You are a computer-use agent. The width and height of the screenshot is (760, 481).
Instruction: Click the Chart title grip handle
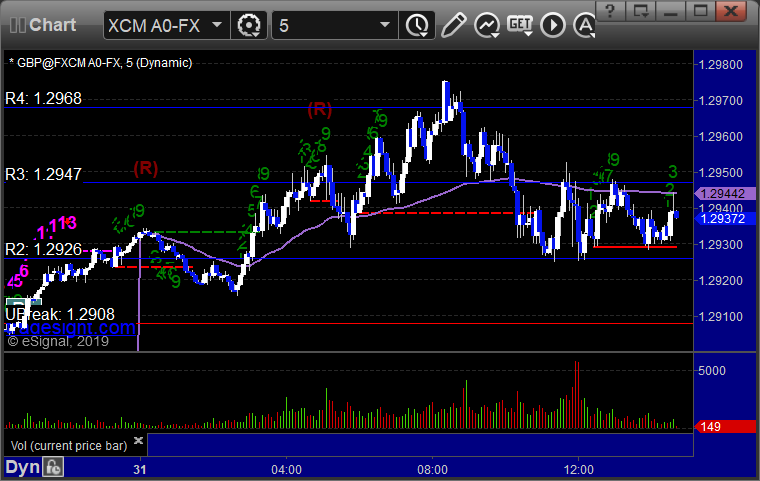pyautogui.click(x=17, y=25)
